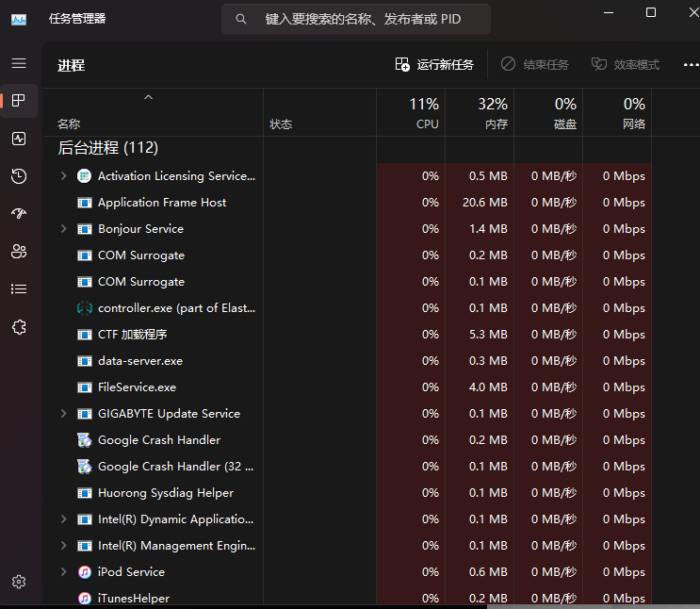Expand the iPod Service row

63,571
